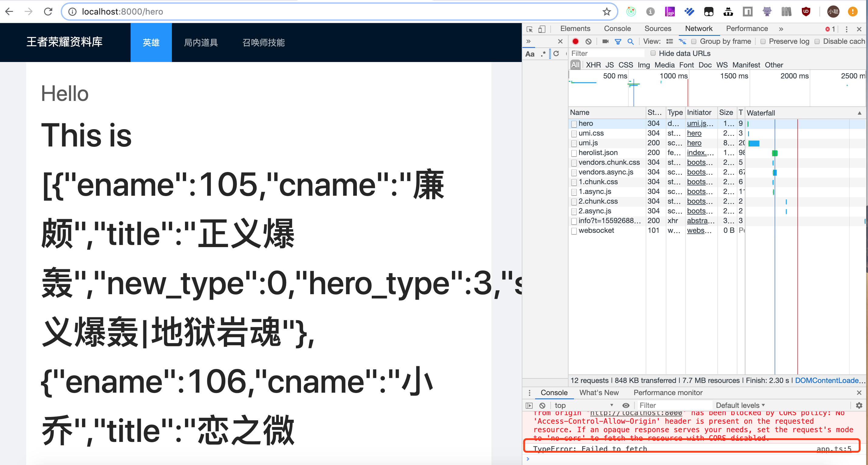Open the 召唤师技能 navigation item
868x465 pixels.
pyautogui.click(x=264, y=43)
